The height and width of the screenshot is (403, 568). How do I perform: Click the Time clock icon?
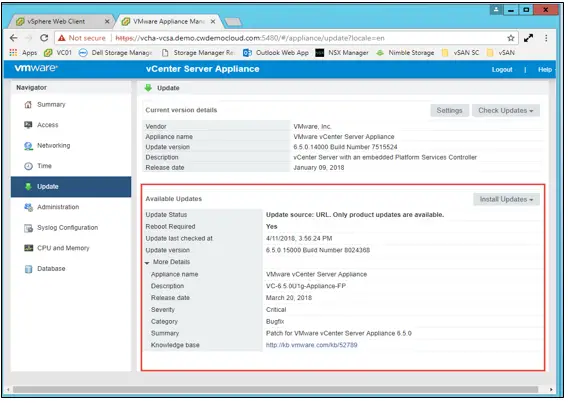[28, 166]
